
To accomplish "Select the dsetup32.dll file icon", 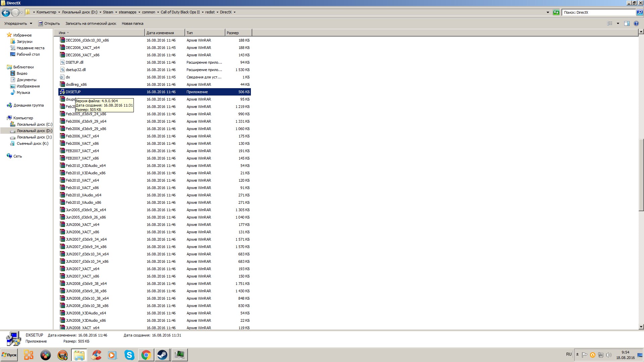I will tap(62, 70).
